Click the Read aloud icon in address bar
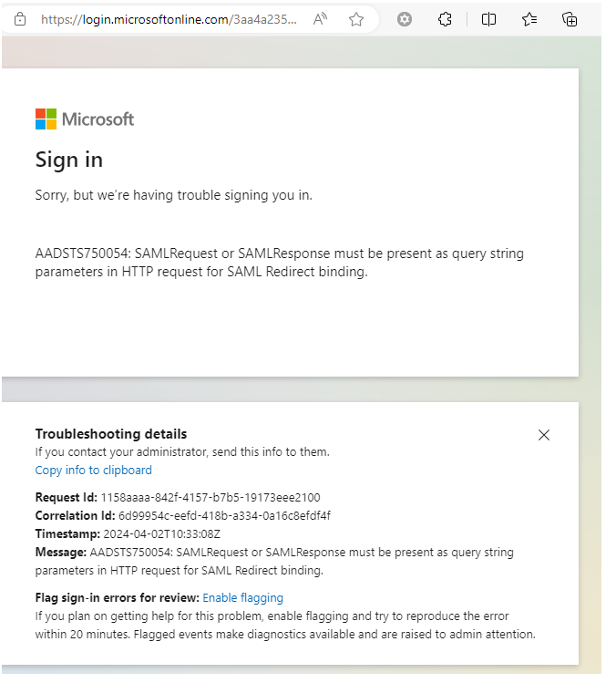The width and height of the screenshot is (616, 683). pos(320,19)
